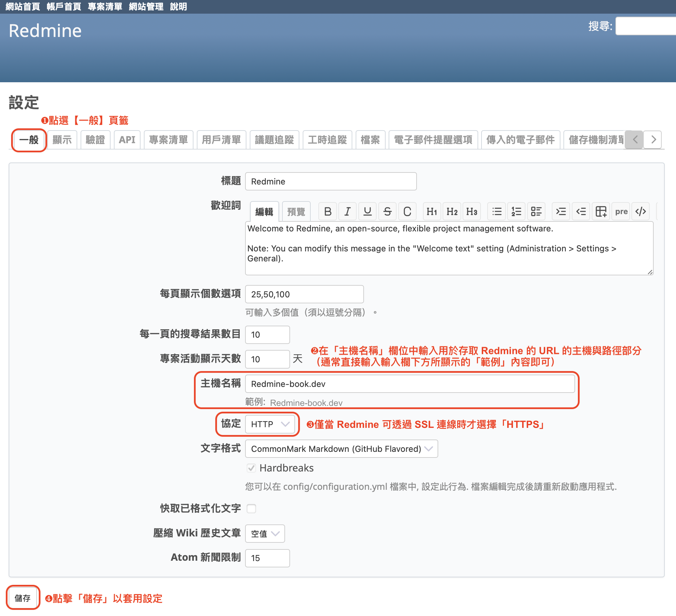Image resolution: width=676 pixels, height=616 pixels.
Task: Click inside the 歡迎詞 welcome text area
Action: pos(449,248)
